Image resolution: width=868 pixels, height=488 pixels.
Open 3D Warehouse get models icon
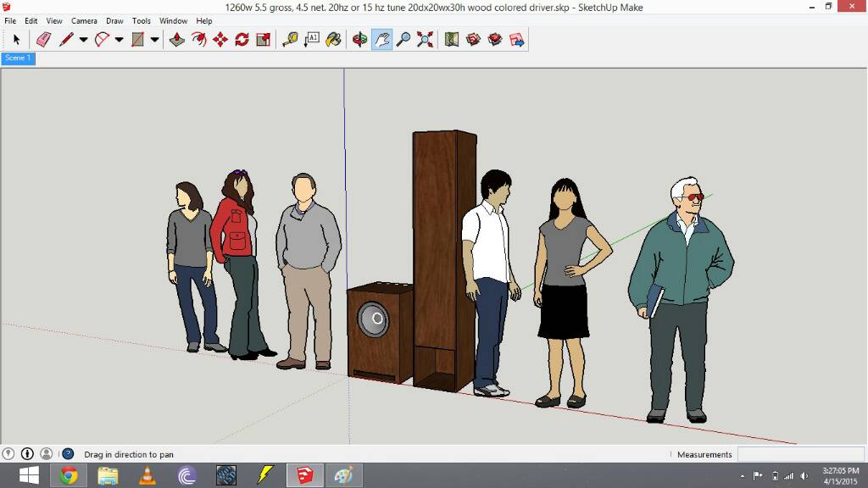coord(473,39)
